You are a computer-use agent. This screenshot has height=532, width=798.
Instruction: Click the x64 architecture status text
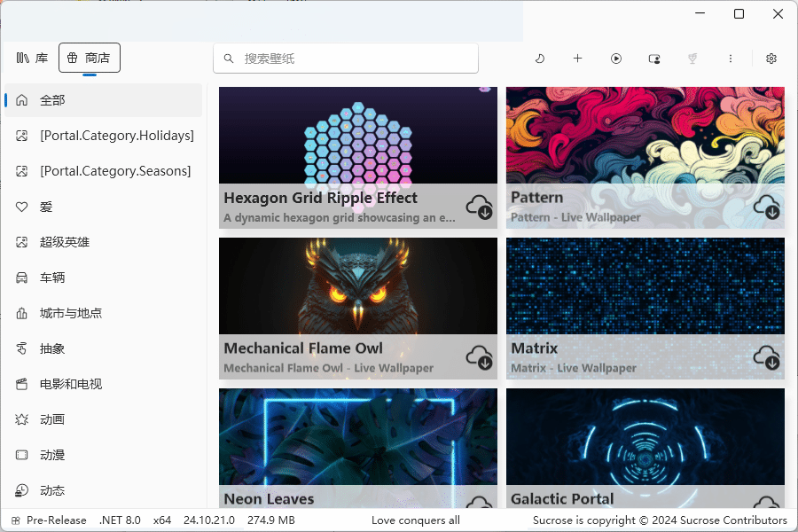coord(162,520)
